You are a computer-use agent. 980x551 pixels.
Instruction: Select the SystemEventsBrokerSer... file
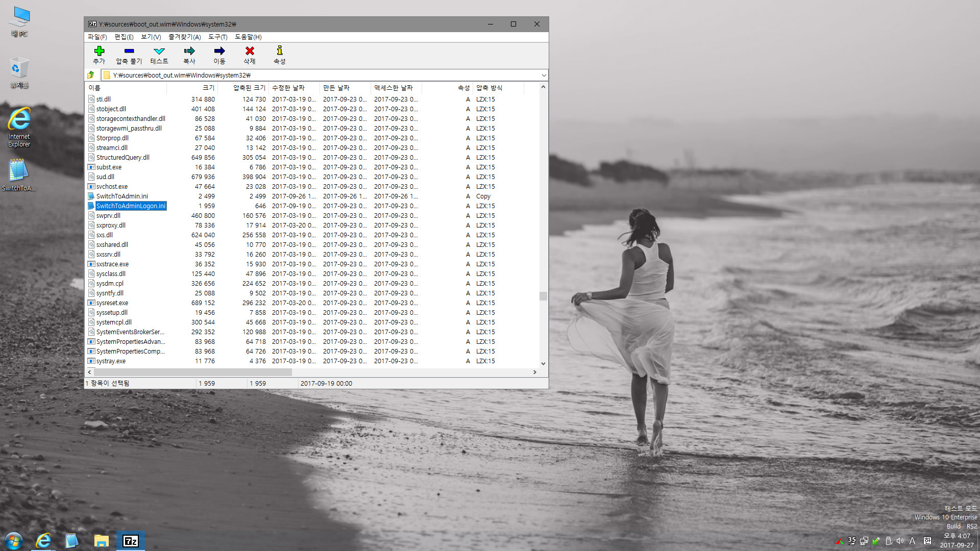[x=130, y=332]
